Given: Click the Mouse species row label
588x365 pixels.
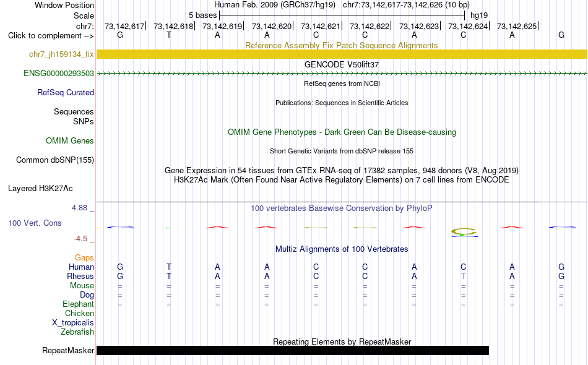Looking at the screenshot, I should [82, 286].
